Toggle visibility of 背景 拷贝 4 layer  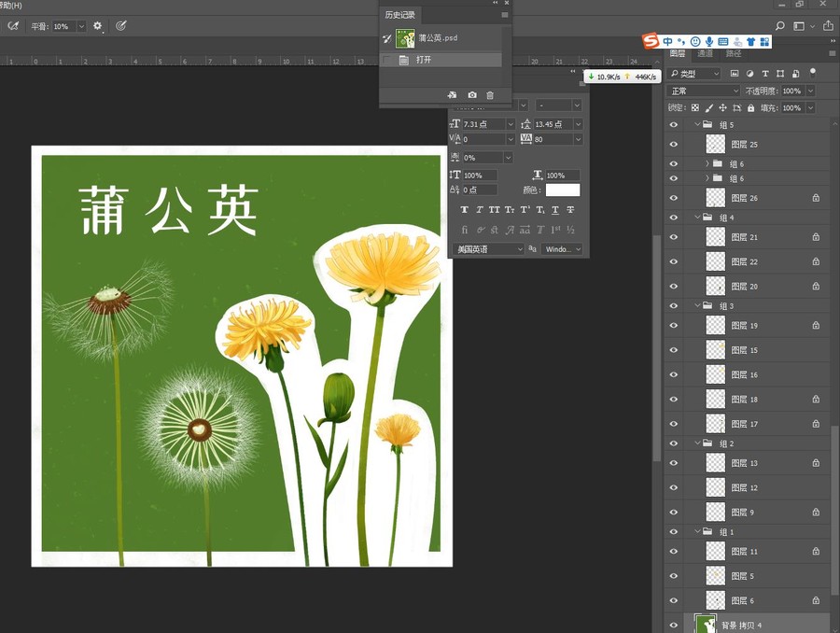674,625
